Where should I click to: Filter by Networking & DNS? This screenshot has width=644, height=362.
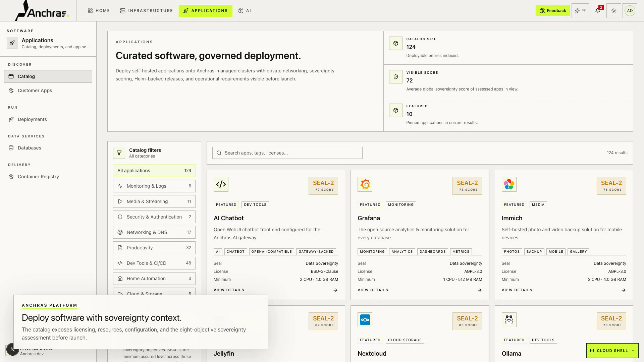pyautogui.click(x=154, y=232)
